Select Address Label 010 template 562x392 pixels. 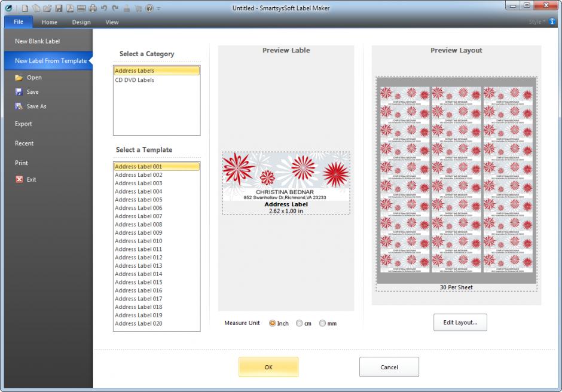[138, 241]
